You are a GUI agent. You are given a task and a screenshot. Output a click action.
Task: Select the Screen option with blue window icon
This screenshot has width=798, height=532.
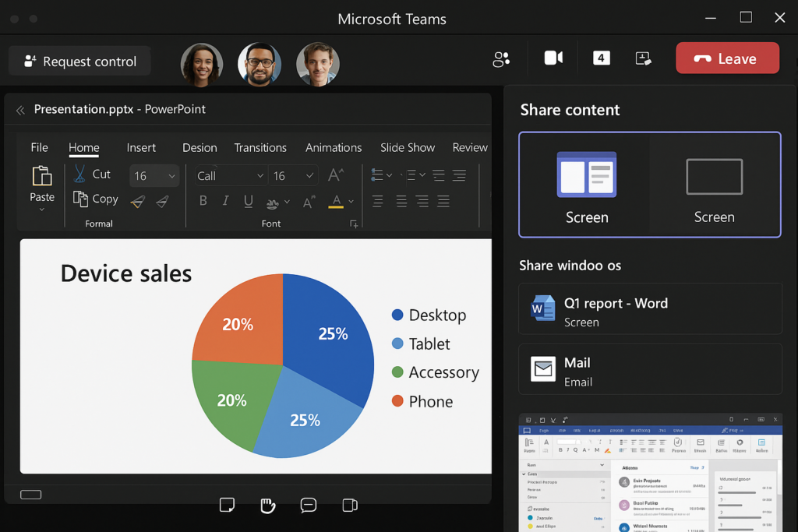tap(586, 185)
